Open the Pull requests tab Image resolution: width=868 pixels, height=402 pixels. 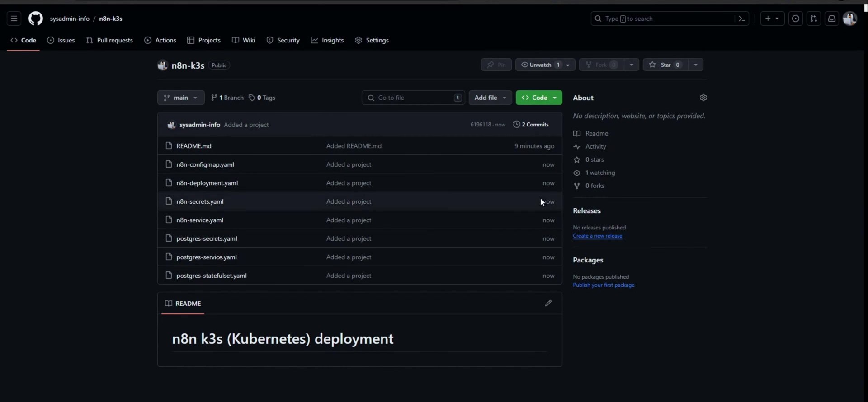click(x=109, y=40)
